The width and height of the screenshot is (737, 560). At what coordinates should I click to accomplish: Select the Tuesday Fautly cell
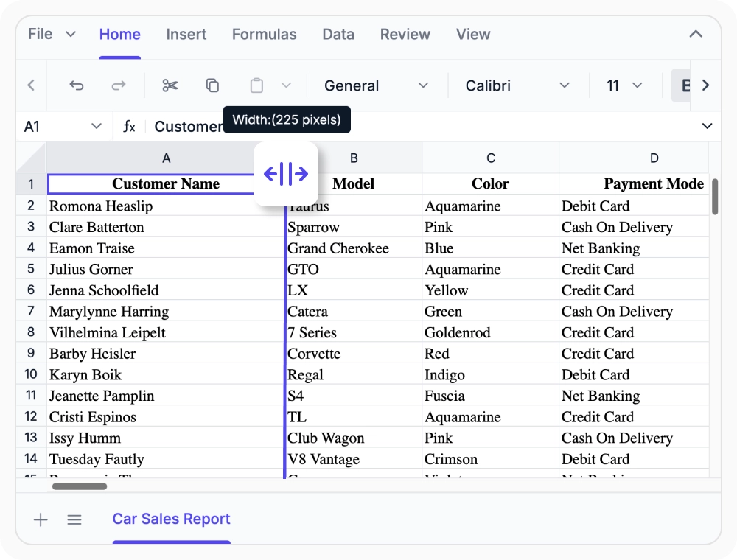point(166,459)
